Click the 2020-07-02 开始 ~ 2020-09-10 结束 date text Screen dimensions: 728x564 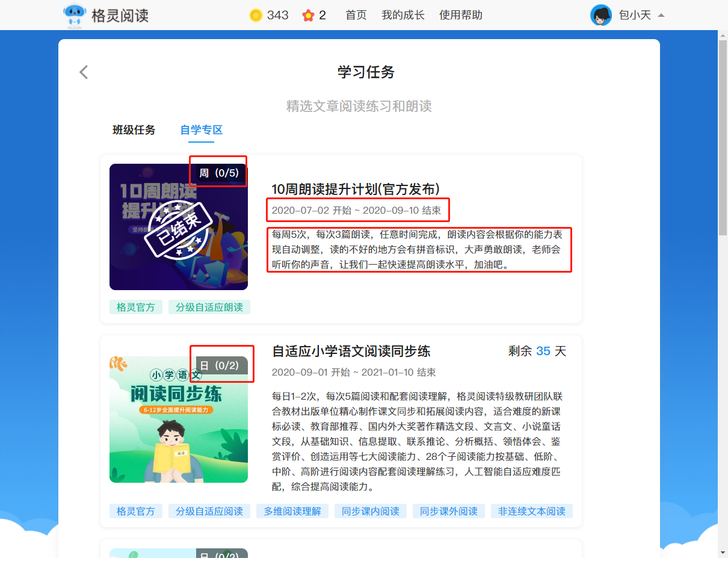click(x=356, y=211)
